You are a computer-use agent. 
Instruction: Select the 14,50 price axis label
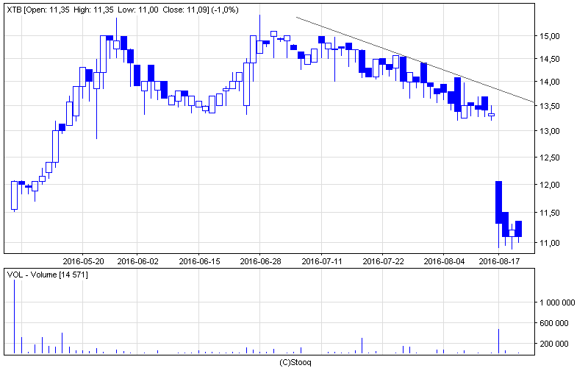[x=549, y=59]
